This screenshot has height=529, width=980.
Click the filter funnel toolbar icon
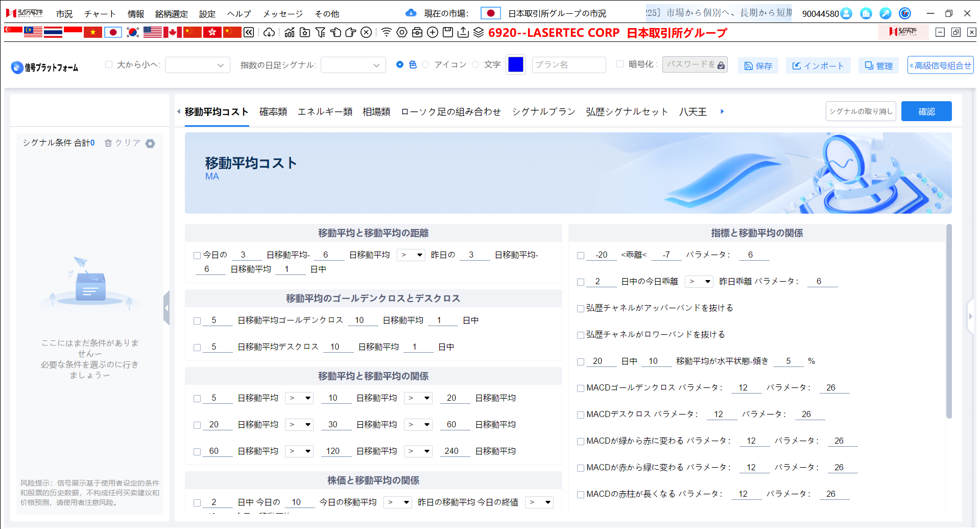tap(320, 33)
